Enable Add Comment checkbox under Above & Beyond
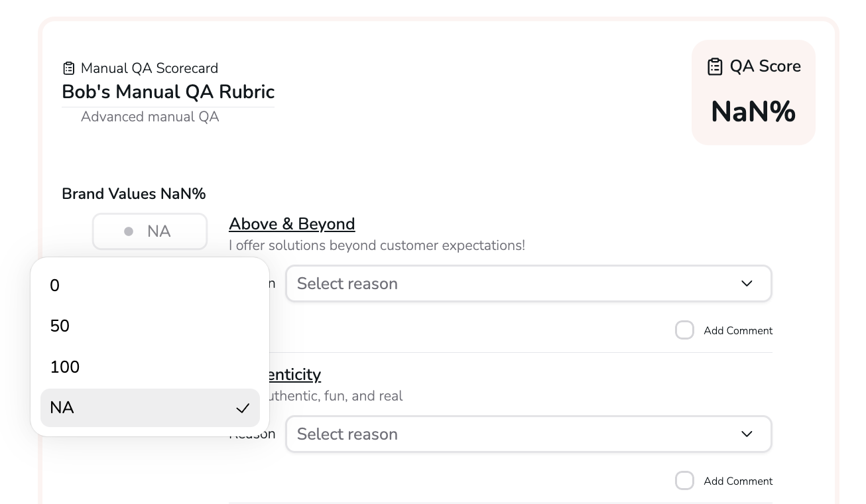The image size is (866, 504). [x=684, y=330]
